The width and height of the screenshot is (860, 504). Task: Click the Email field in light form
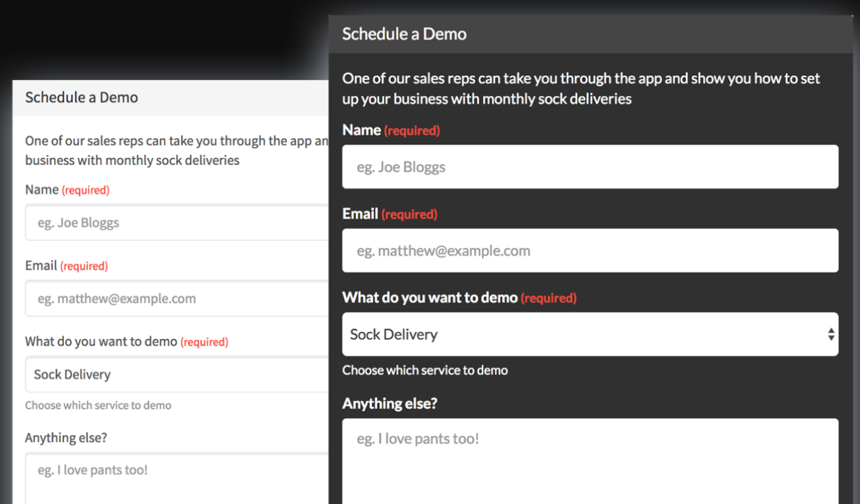178,299
